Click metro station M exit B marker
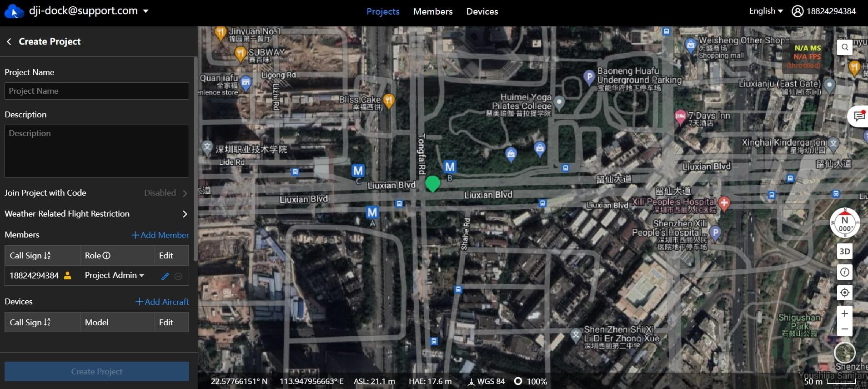 coord(450,167)
